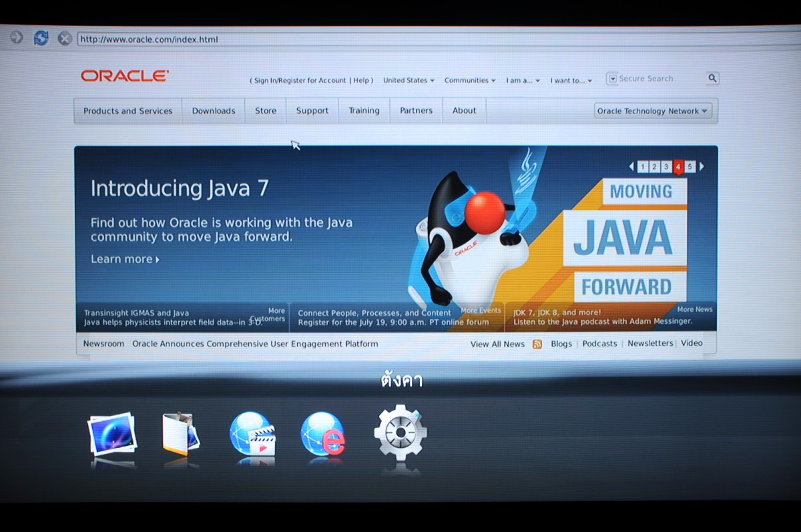
Task: Select the Downloads menu item
Action: [x=214, y=111]
